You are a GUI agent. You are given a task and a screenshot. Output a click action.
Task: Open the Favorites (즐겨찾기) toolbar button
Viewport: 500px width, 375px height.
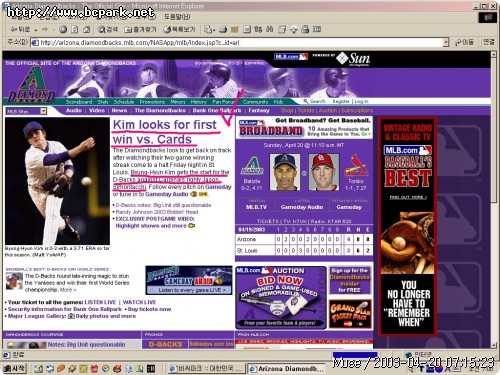[140, 30]
